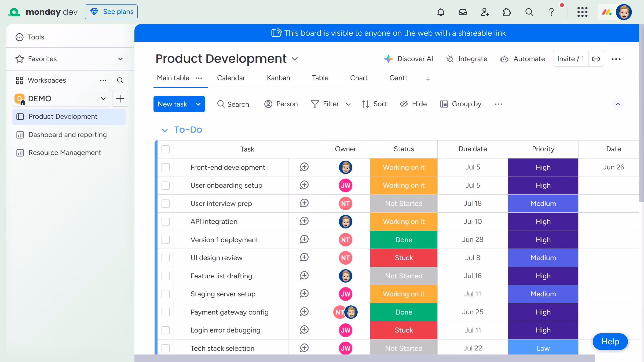The height and width of the screenshot is (362, 644).
Task: Click the monday dev logo
Action: (x=43, y=12)
